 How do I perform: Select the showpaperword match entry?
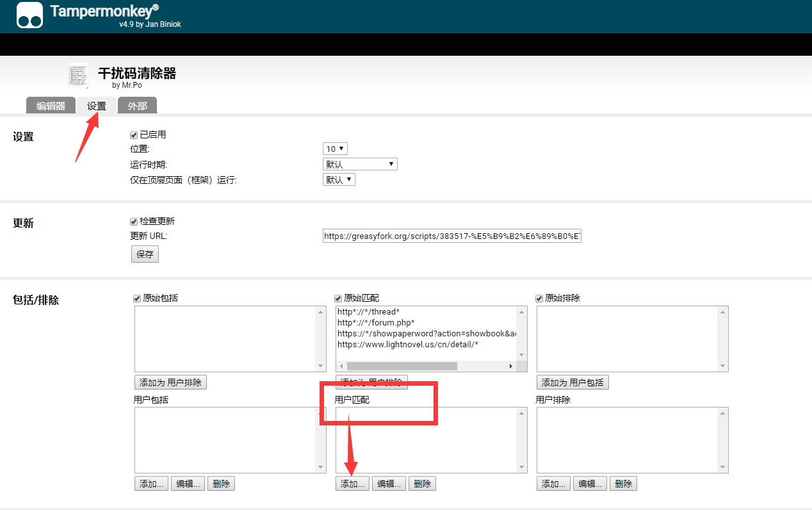pos(426,334)
